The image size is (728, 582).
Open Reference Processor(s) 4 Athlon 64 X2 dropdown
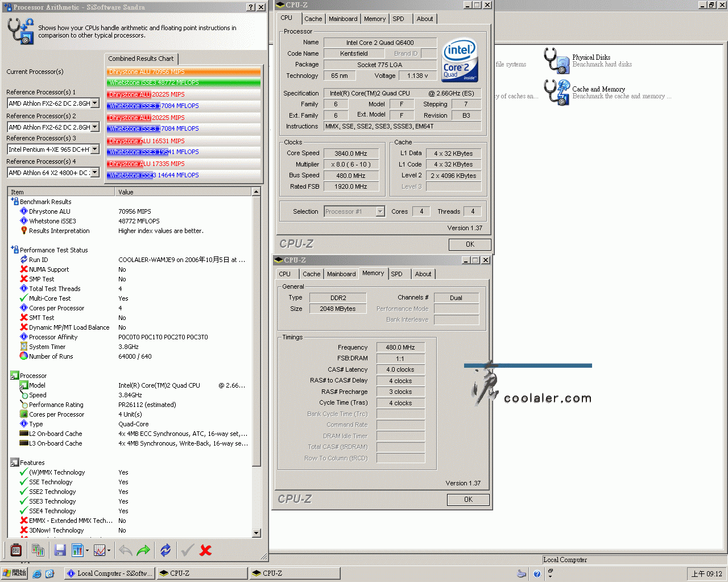[95, 172]
